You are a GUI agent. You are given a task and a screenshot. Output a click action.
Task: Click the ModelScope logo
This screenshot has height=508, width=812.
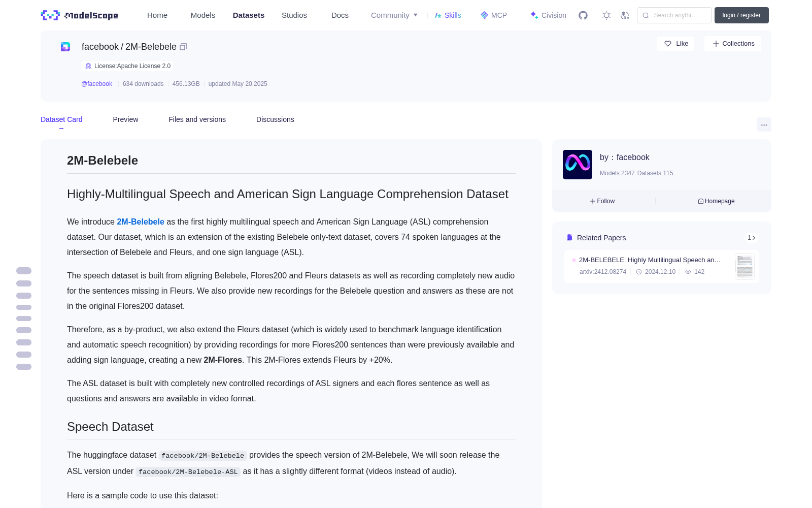(79, 15)
